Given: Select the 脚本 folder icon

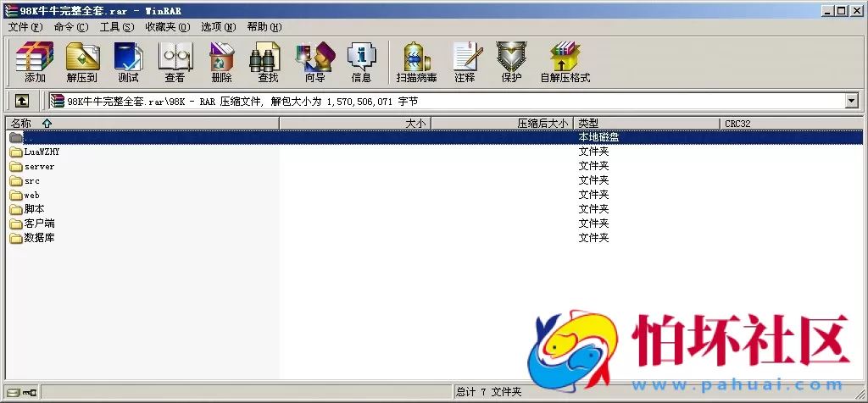Looking at the screenshot, I should click(x=16, y=209).
